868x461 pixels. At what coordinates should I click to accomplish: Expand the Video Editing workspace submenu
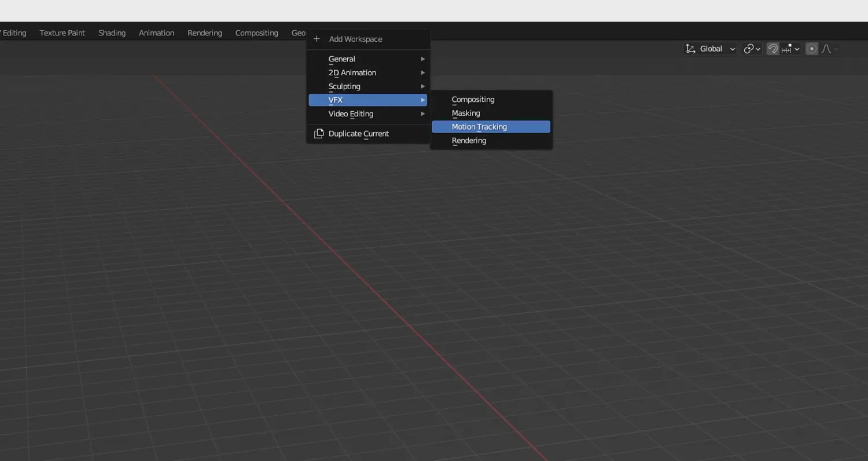click(368, 114)
